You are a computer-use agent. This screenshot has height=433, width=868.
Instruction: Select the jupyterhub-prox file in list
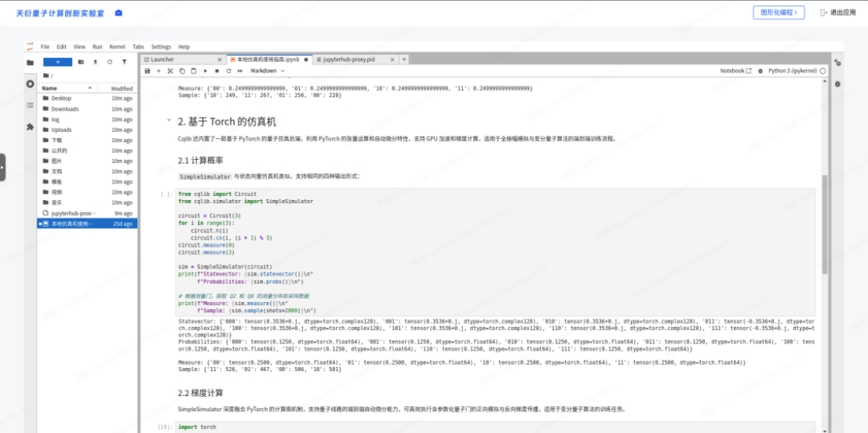click(x=87, y=213)
